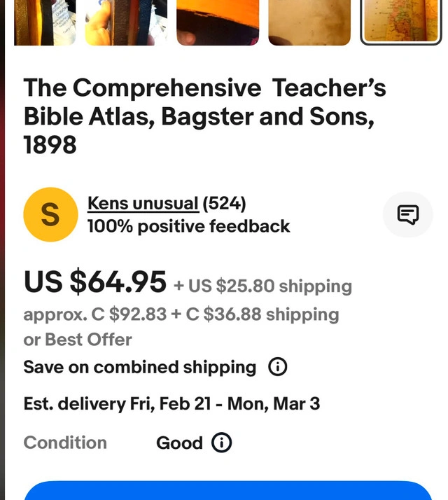Select the tan aged page thumbnail
448x500 pixels.
[x=309, y=22]
